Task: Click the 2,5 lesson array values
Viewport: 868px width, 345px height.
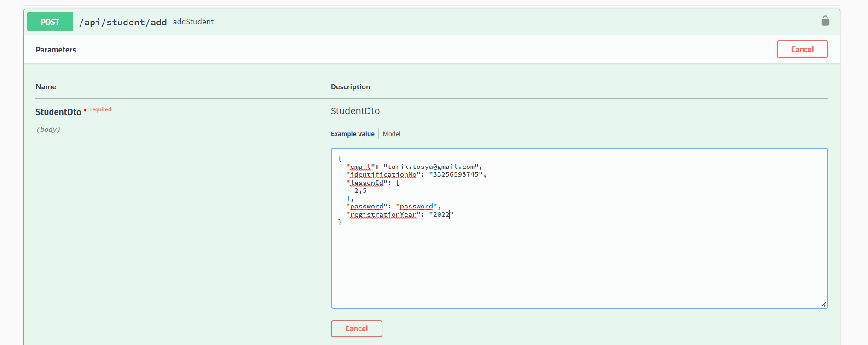Action: [x=360, y=190]
